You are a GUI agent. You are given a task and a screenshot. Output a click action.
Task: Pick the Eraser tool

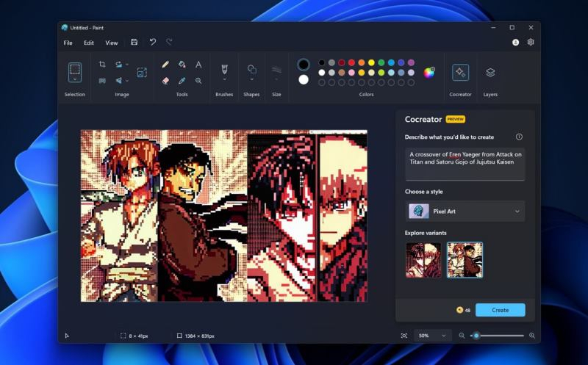pyautogui.click(x=165, y=81)
